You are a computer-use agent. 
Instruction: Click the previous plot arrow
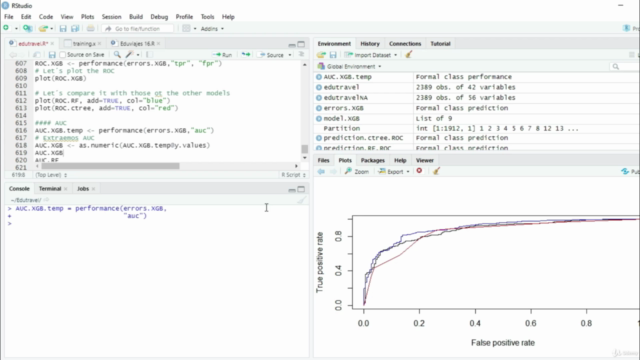321,171
